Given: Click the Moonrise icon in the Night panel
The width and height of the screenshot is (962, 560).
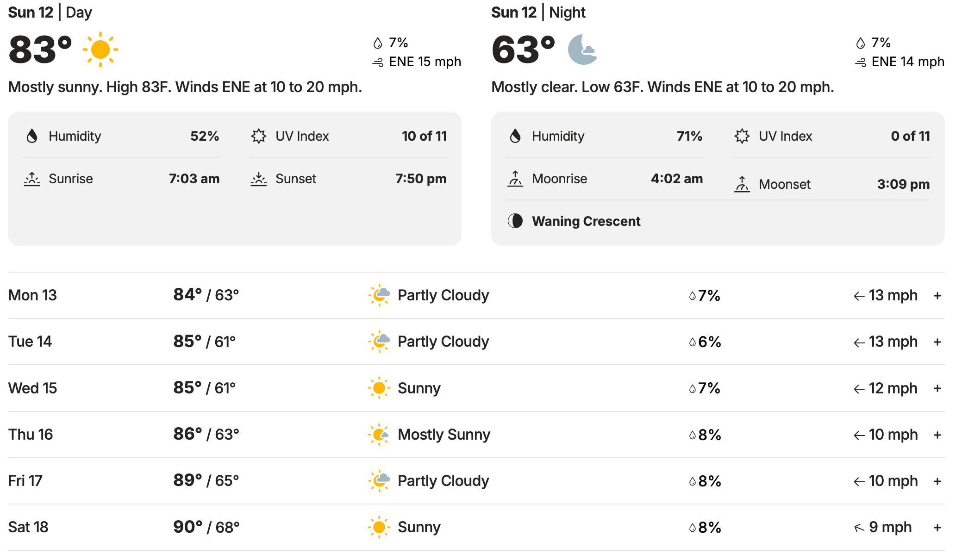Looking at the screenshot, I should [x=515, y=179].
